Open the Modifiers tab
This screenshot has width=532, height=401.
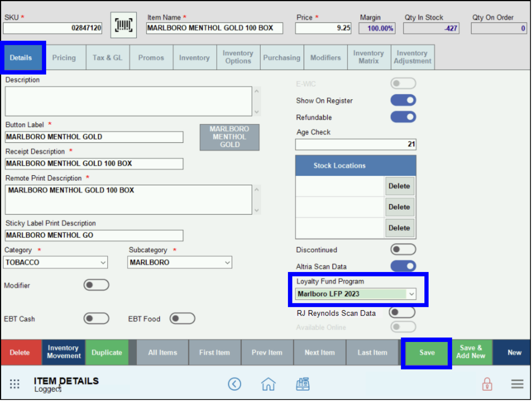[x=326, y=57]
